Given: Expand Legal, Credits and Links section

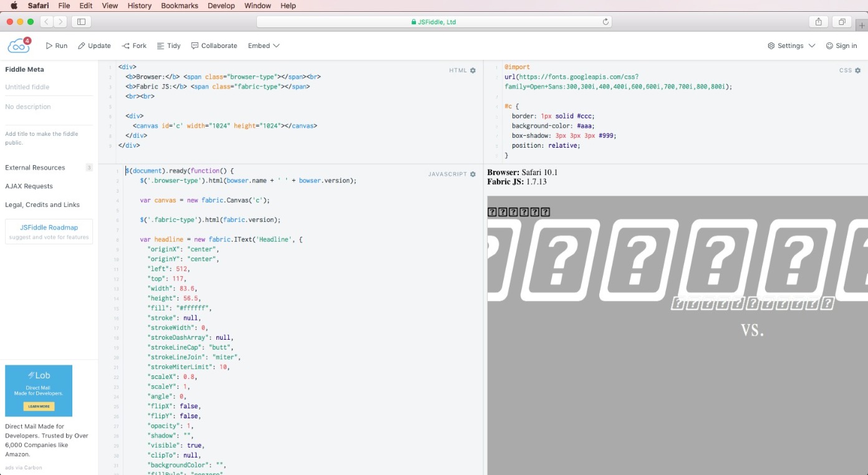Looking at the screenshot, I should [42, 204].
